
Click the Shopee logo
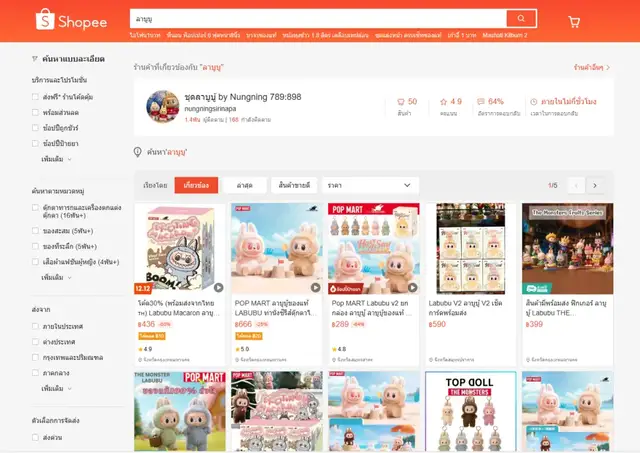[x=71, y=20]
